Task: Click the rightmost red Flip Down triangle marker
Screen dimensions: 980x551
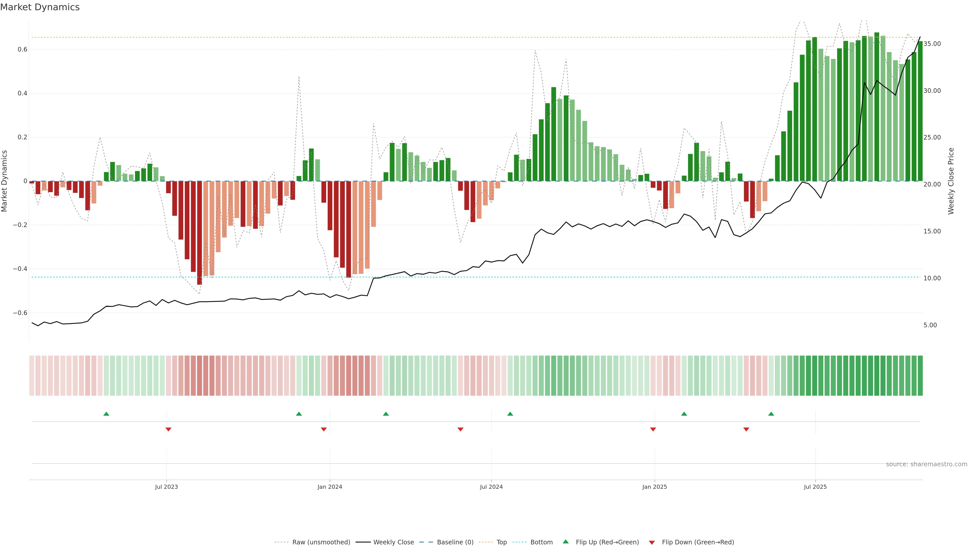Action: tap(746, 429)
